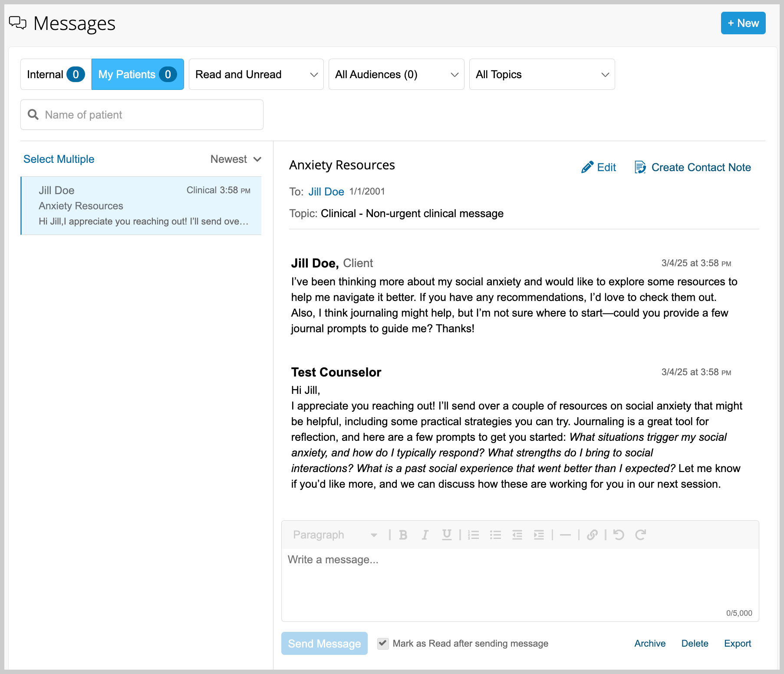Image resolution: width=784 pixels, height=674 pixels.
Task: Click the + New message button
Action: [743, 23]
